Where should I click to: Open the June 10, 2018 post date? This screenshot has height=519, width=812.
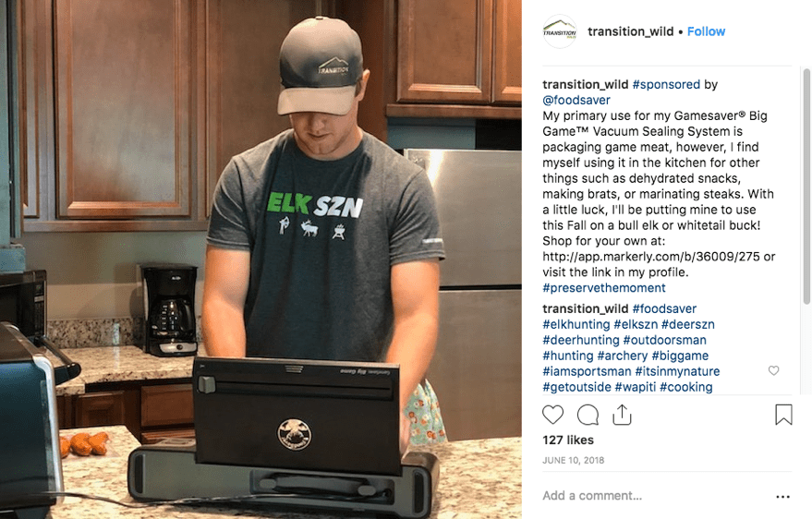pyautogui.click(x=574, y=460)
